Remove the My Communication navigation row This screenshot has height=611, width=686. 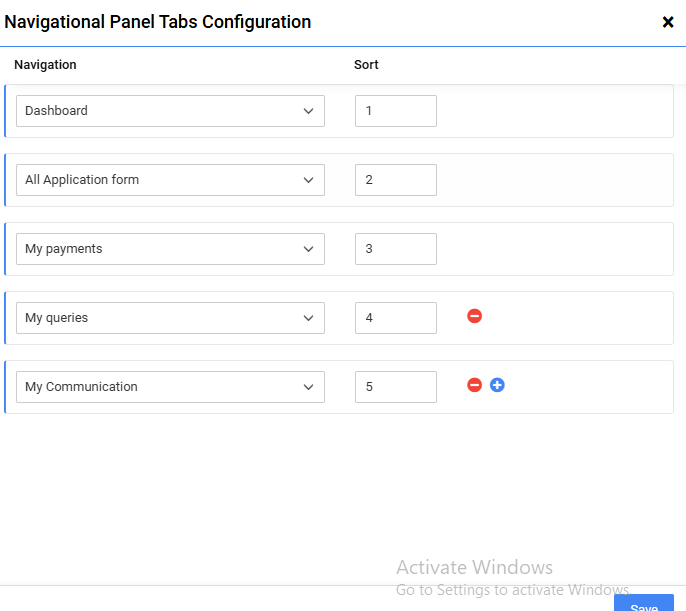coord(475,385)
